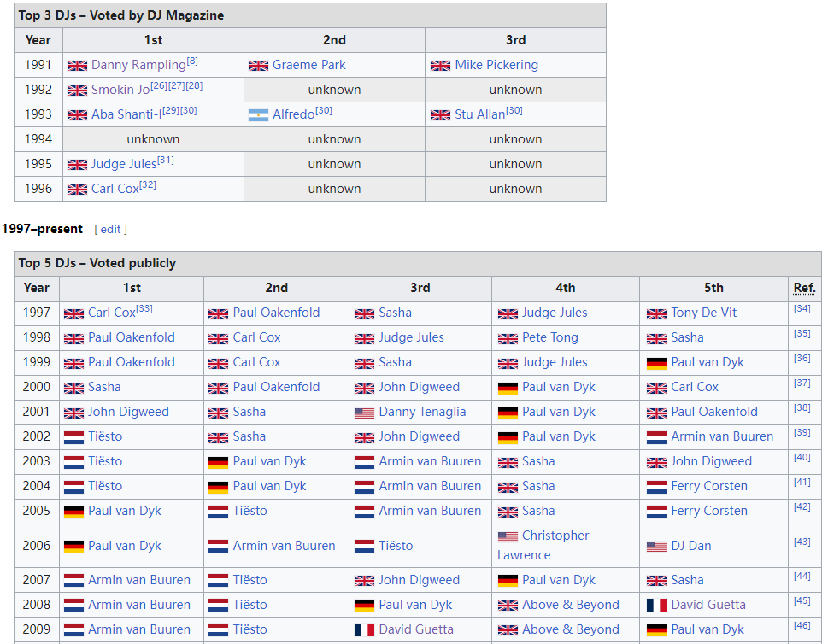Click the UK flag beside Tony De Vit
Image resolution: width=828 pixels, height=644 pixels.
point(656,314)
